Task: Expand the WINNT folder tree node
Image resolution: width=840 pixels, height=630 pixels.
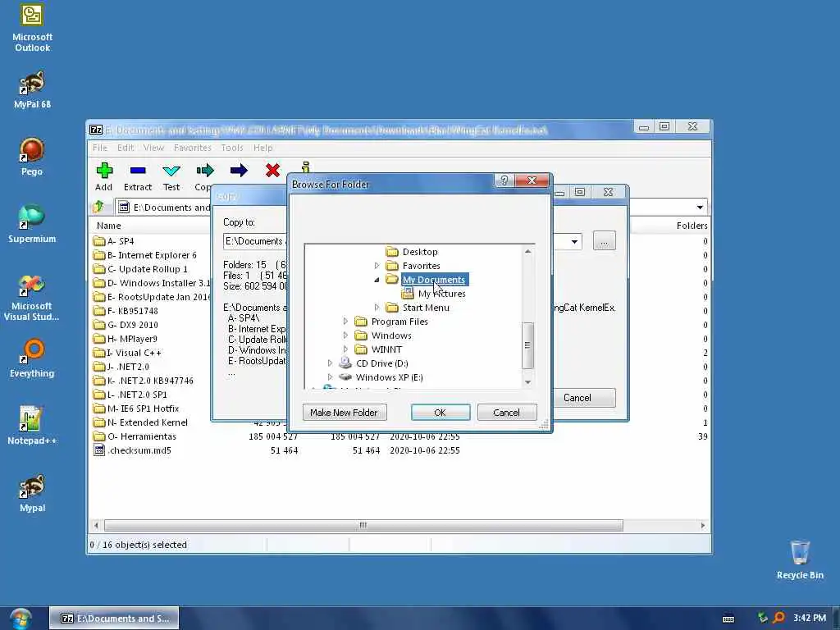Action: (345, 349)
